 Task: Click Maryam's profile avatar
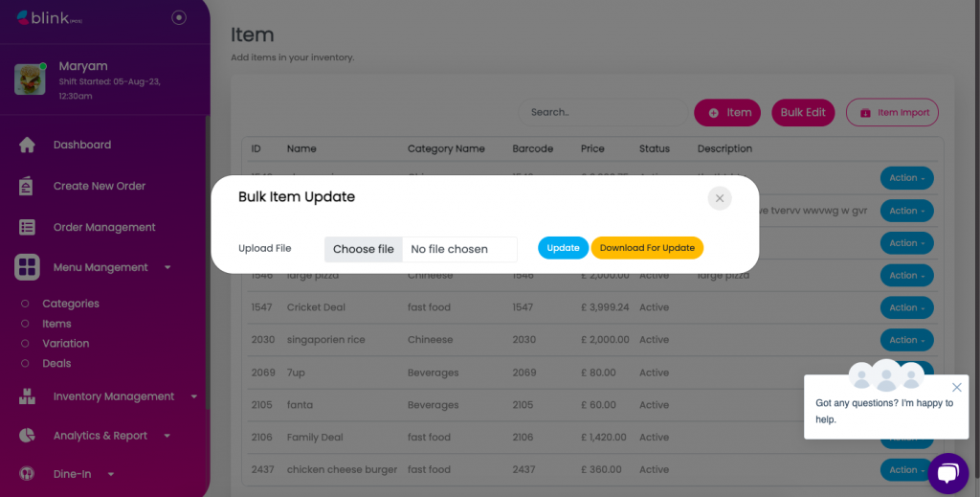point(30,79)
